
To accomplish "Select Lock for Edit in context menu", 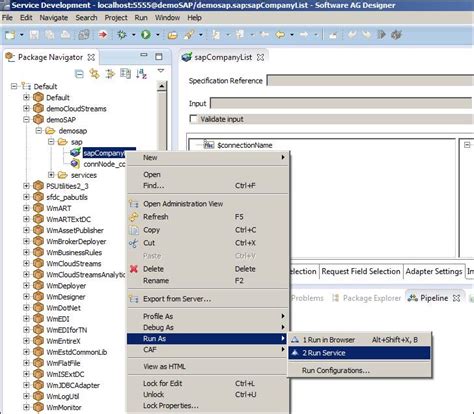I will click(x=207, y=383).
